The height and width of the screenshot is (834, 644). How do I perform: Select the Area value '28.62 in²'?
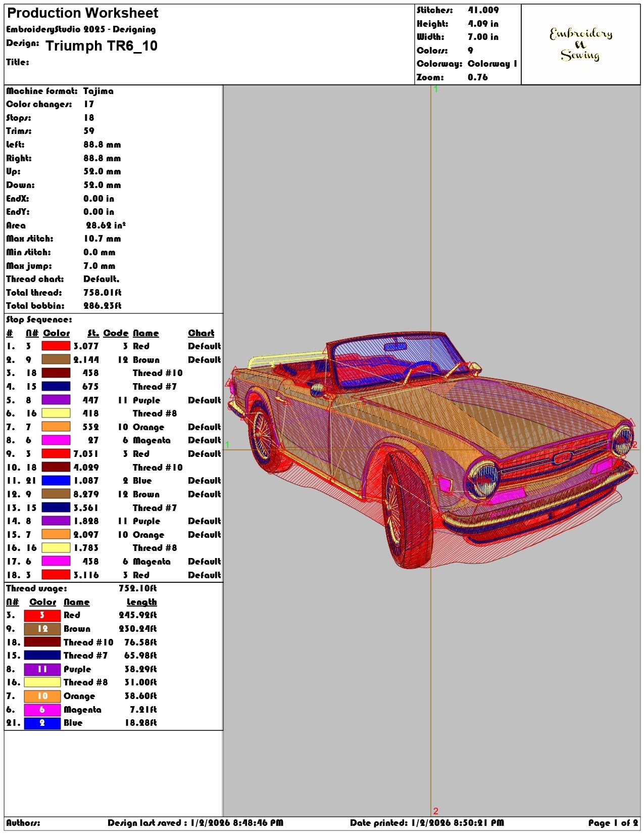pyautogui.click(x=106, y=225)
